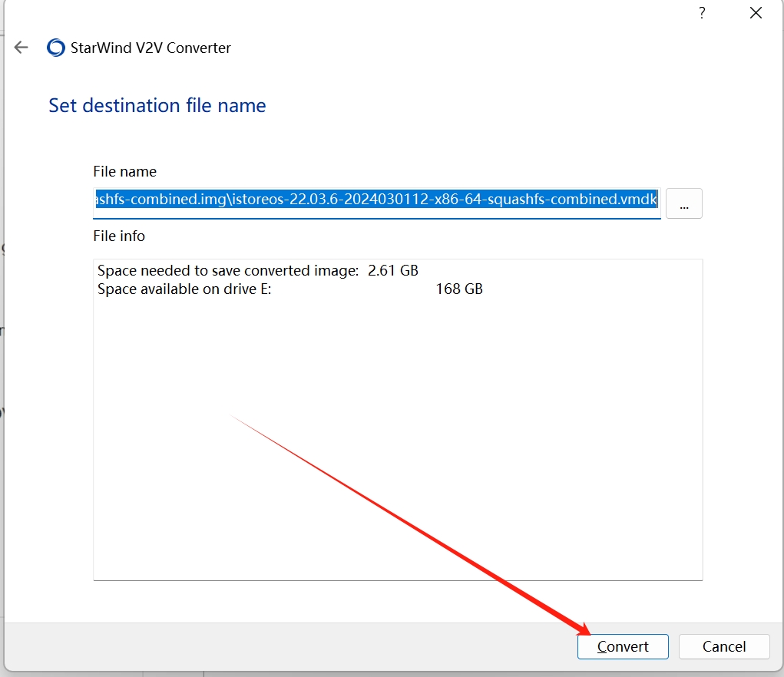This screenshot has width=784, height=677.
Task: Select the "Space needed to save converted image" line
Action: (x=257, y=270)
